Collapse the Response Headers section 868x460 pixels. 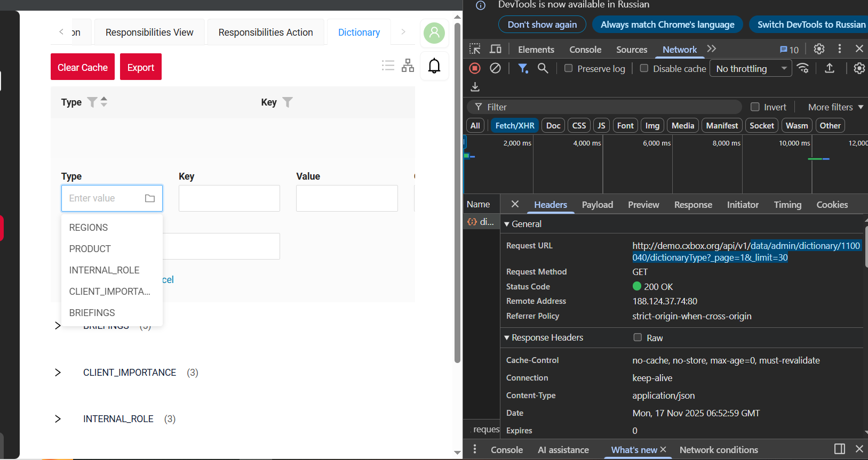[x=507, y=337]
